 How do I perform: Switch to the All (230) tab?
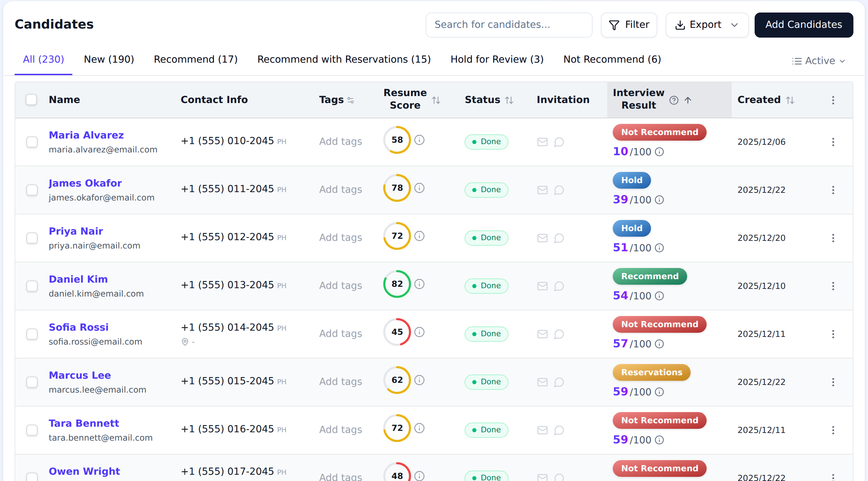pos(43,60)
